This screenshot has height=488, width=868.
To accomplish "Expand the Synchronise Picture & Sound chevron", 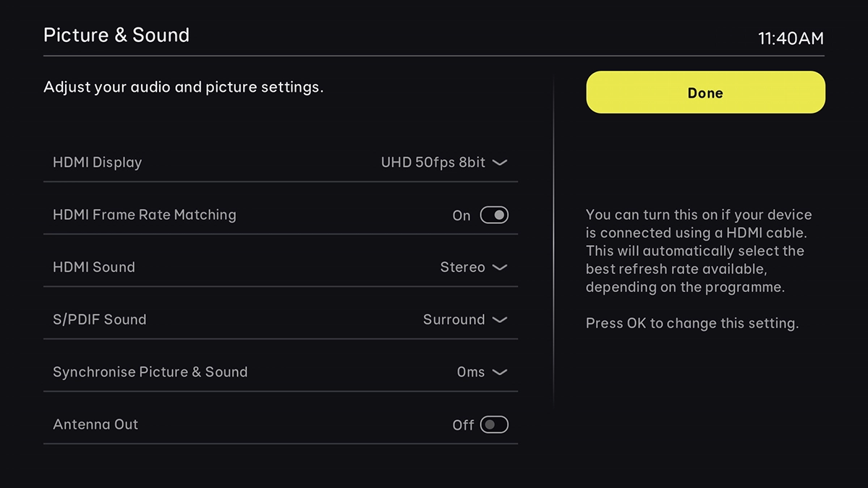I will [499, 372].
